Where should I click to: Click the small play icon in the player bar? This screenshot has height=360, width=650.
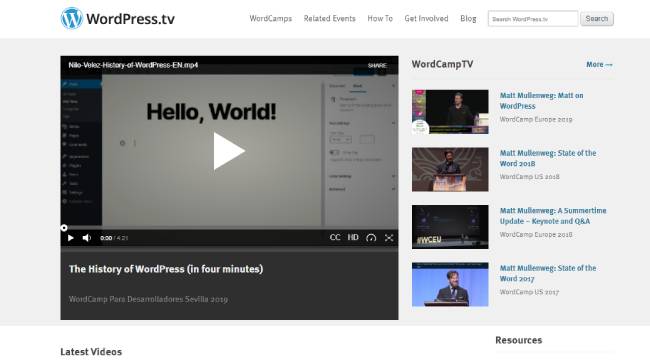(70, 238)
